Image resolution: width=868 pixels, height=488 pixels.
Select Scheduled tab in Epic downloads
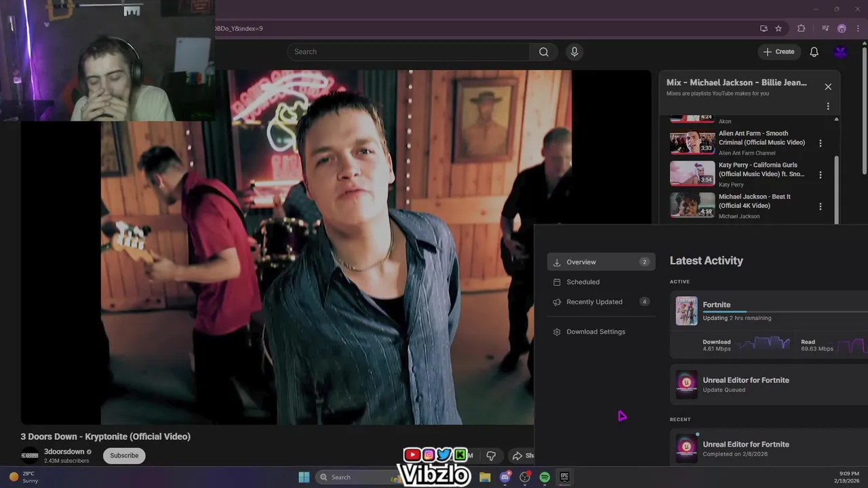pyautogui.click(x=601, y=282)
